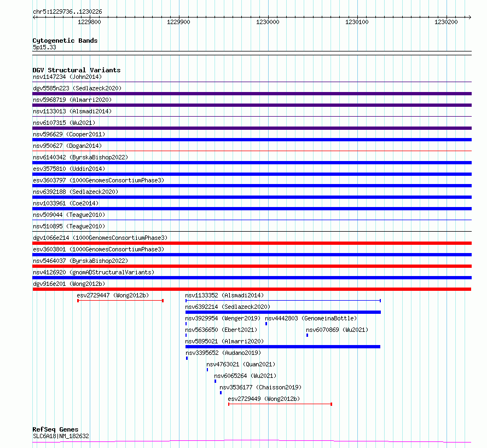This screenshot has width=487, height=448.
Task: Click the small blue nsv3929954 marker
Action: pos(186,324)
